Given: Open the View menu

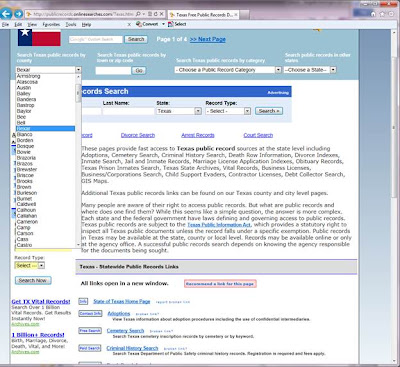Looking at the screenshot, I should (32, 24).
